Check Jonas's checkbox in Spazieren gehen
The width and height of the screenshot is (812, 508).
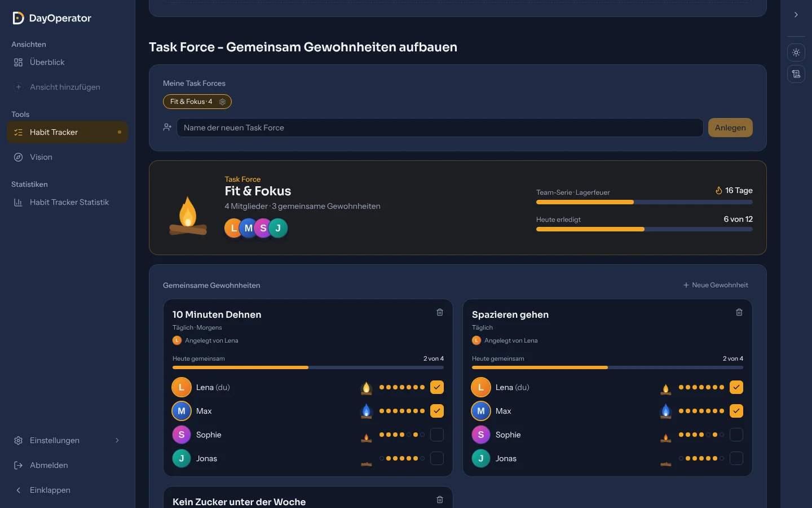(736, 458)
